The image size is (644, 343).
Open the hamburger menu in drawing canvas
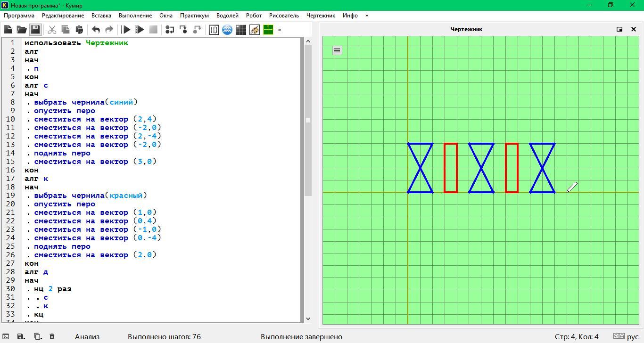(337, 50)
